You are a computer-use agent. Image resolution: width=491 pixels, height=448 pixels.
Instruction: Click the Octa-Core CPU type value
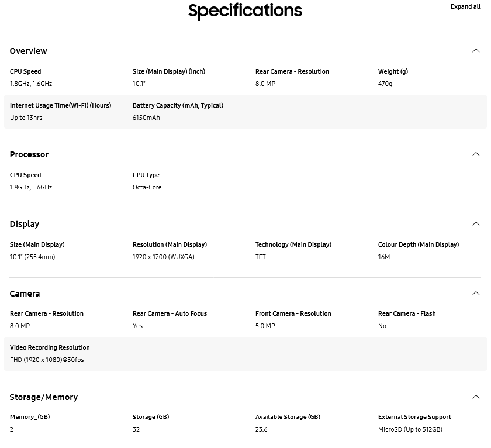point(147,187)
